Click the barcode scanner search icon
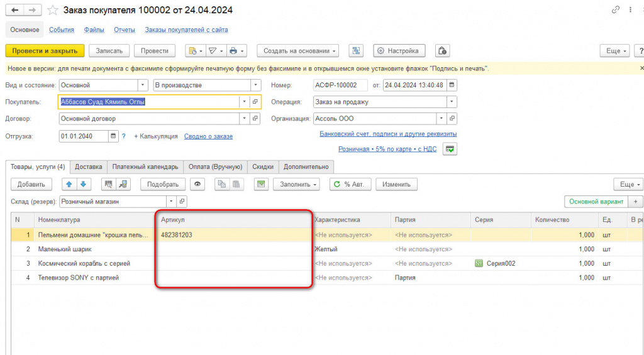 tap(108, 184)
